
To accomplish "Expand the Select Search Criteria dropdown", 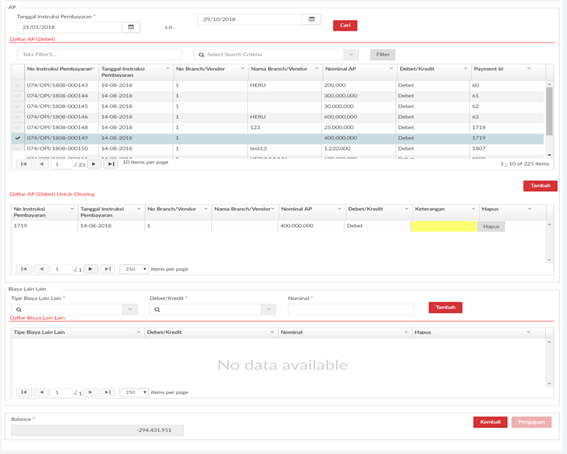I will pyautogui.click(x=351, y=55).
